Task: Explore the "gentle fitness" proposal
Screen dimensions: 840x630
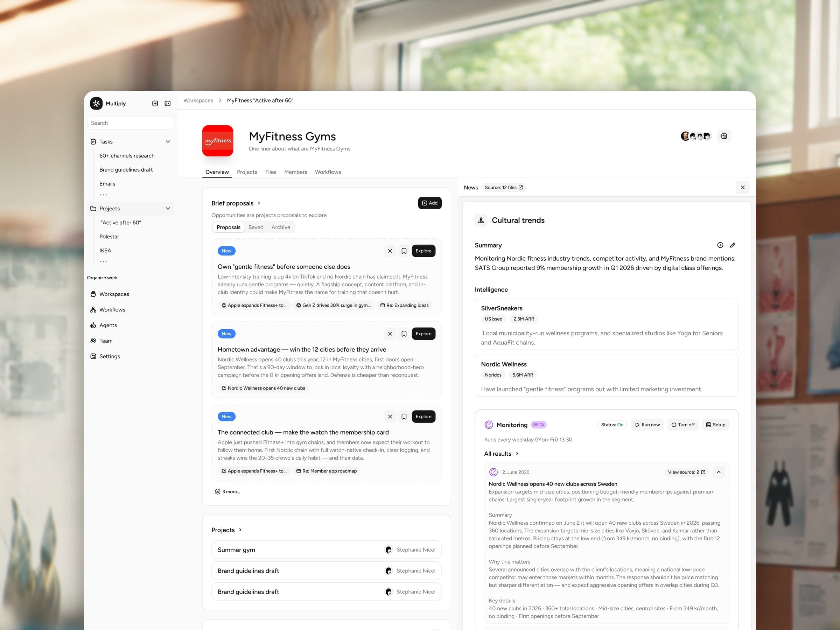Action: coord(423,251)
